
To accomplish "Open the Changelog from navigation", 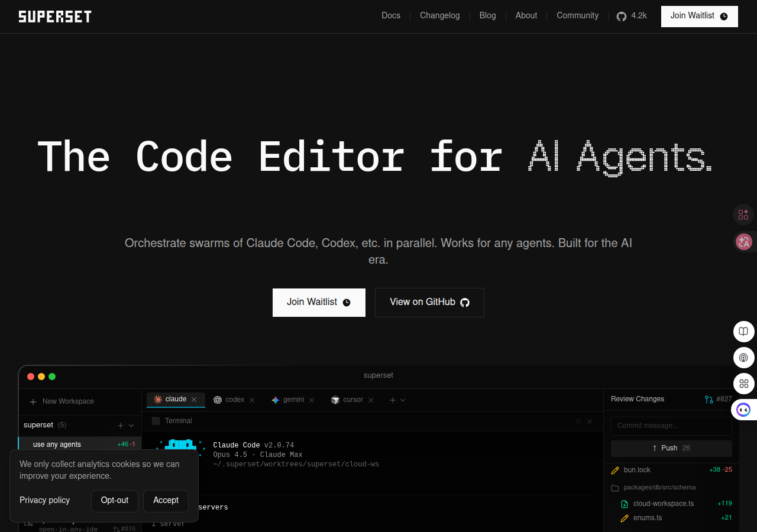I will coord(440,16).
